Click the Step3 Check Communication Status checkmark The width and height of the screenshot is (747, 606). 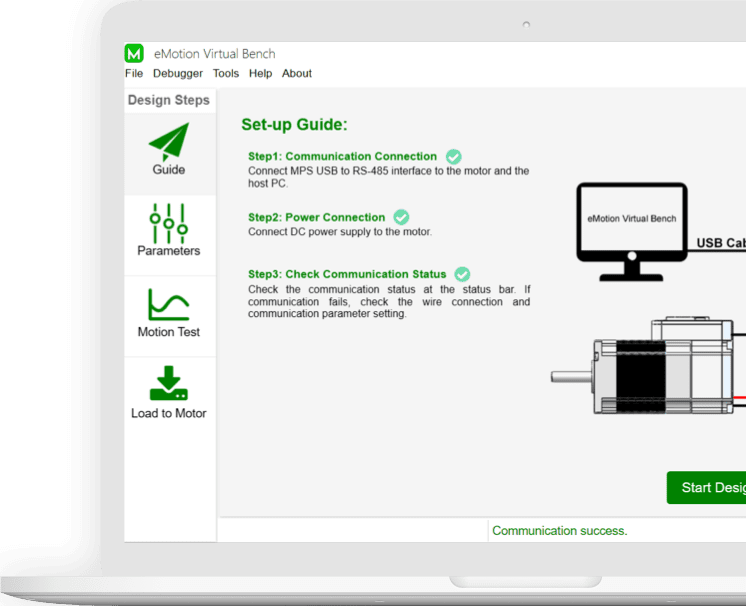(462, 274)
